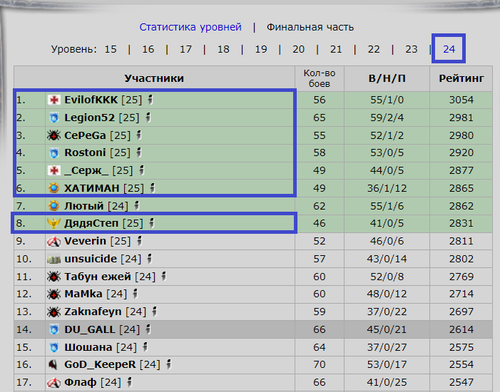Click the Участники column header

pos(154,78)
